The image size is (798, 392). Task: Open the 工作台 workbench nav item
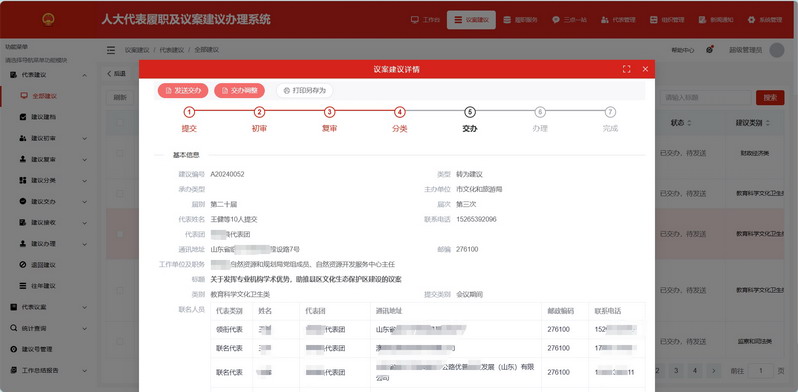pyautogui.click(x=425, y=20)
